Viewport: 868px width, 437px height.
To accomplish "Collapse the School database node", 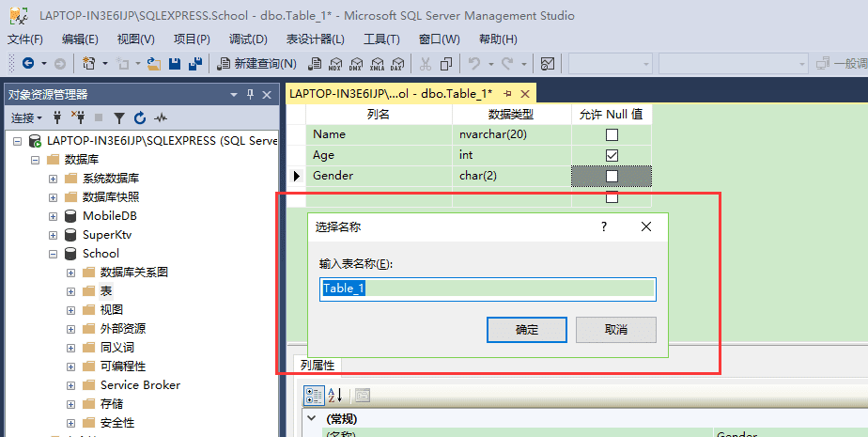I will click(54, 255).
